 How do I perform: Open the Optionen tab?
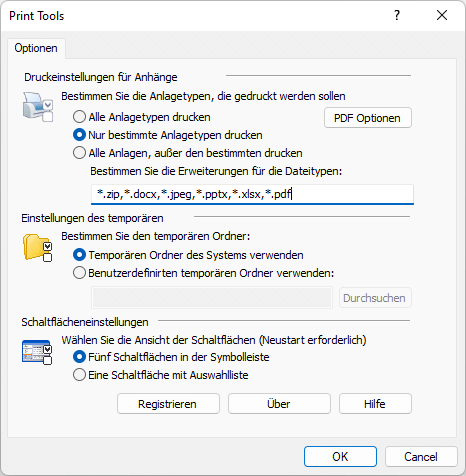pyautogui.click(x=36, y=48)
